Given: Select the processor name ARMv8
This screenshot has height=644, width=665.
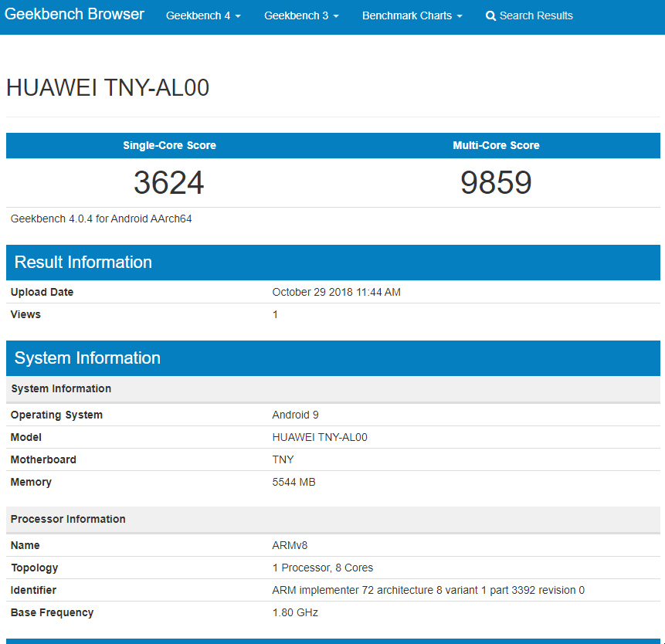Looking at the screenshot, I should click(290, 545).
